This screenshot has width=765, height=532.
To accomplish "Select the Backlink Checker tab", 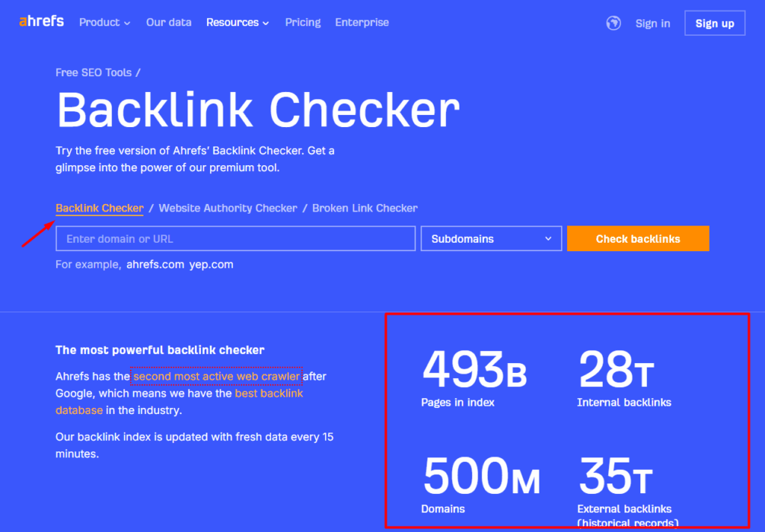I will coord(99,208).
